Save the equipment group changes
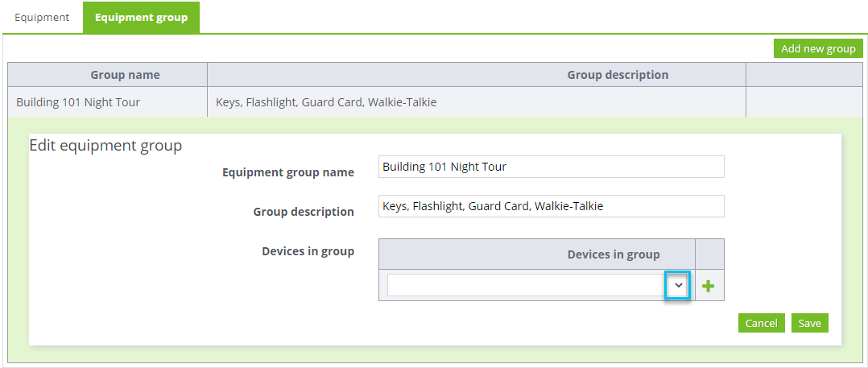 809,323
